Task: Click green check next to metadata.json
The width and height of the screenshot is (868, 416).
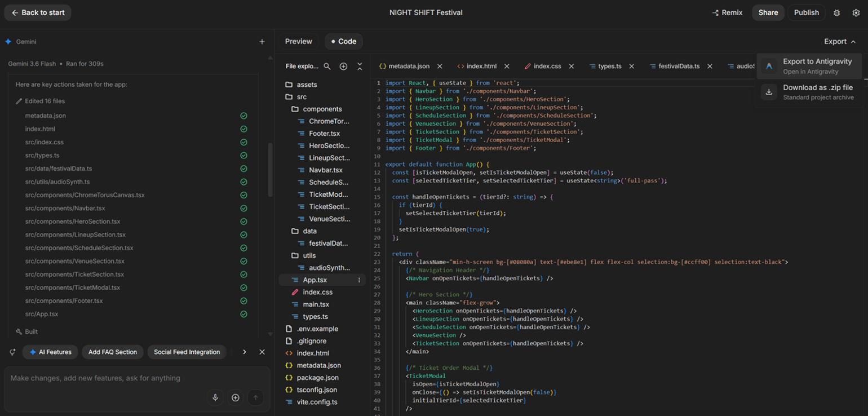Action: (x=243, y=116)
